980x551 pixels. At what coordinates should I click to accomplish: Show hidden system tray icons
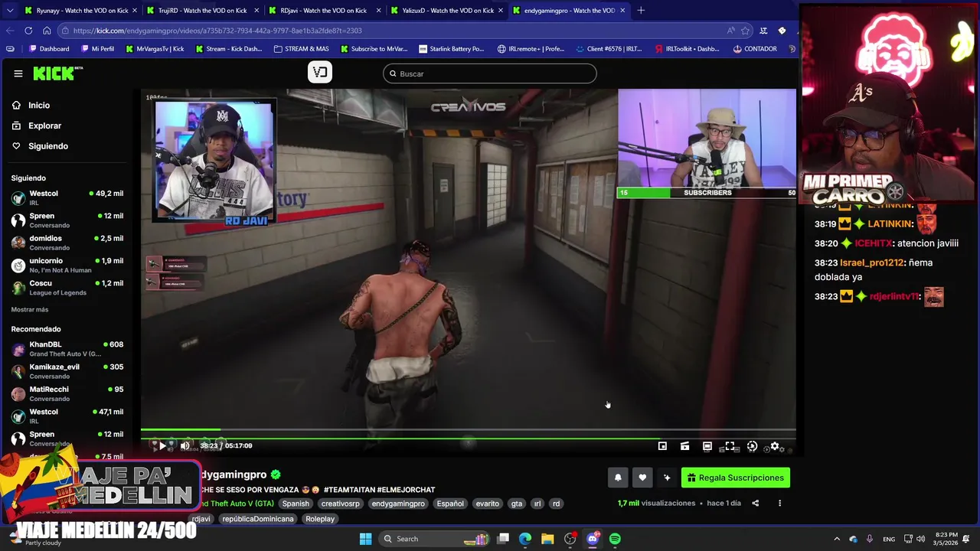pos(836,539)
